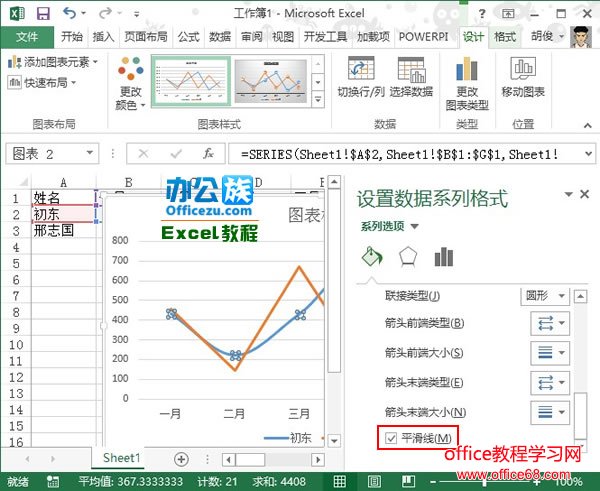Click the Excel logo icon in title bar

16,14
